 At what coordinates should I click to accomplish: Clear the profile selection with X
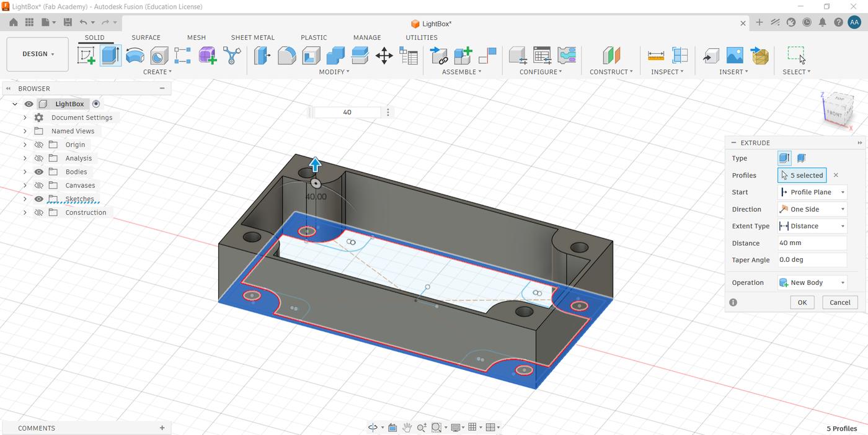click(x=836, y=175)
